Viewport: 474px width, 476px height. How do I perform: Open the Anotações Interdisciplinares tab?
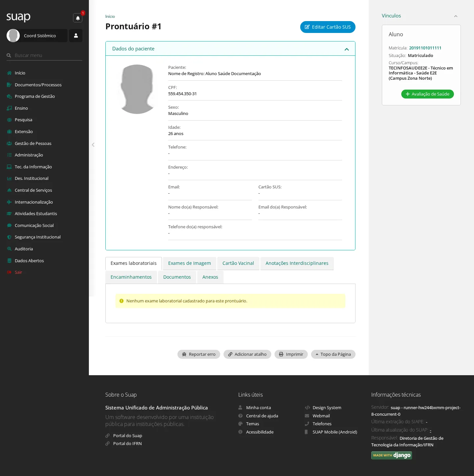point(297,264)
